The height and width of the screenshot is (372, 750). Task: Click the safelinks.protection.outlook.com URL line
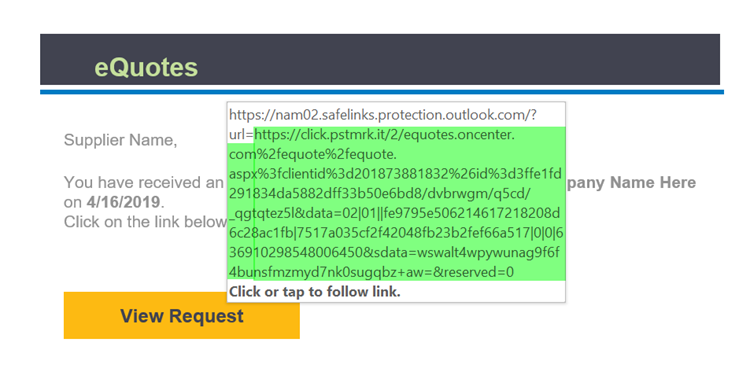pyautogui.click(x=384, y=115)
